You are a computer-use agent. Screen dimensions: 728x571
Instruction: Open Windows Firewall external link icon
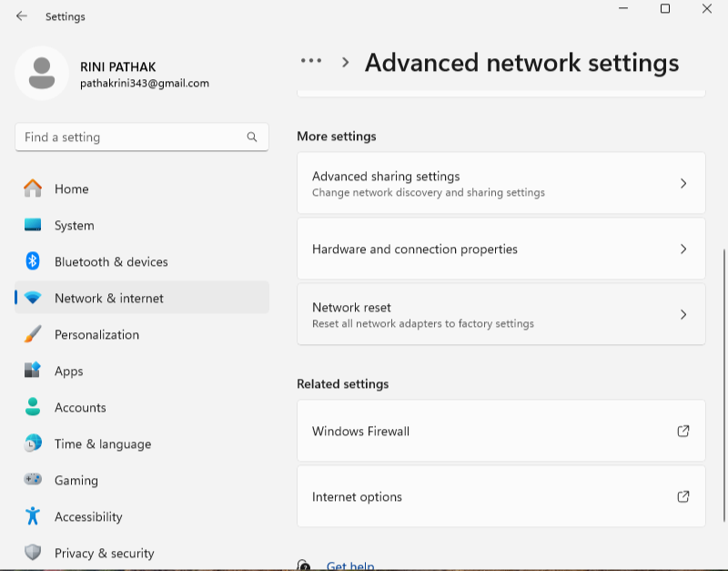point(683,431)
